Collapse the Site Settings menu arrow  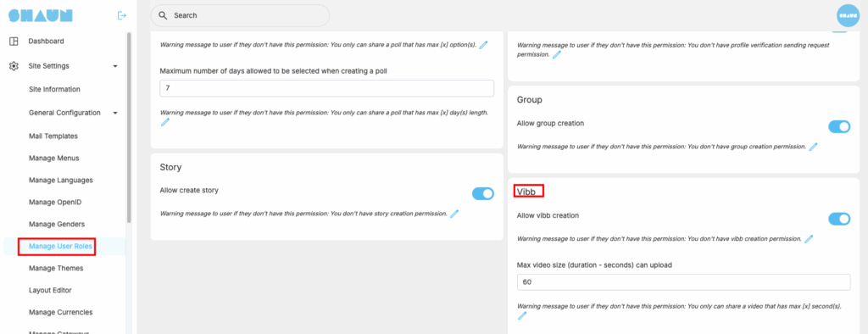115,66
